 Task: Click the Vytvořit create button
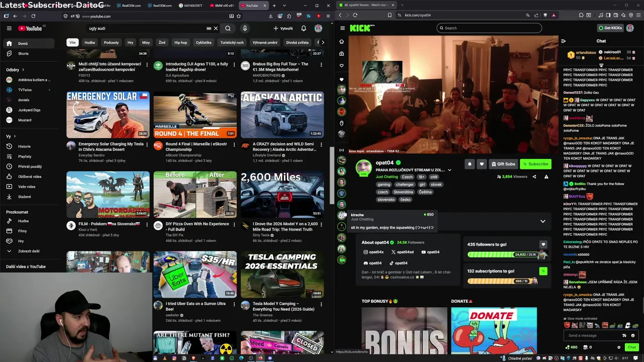(x=283, y=28)
